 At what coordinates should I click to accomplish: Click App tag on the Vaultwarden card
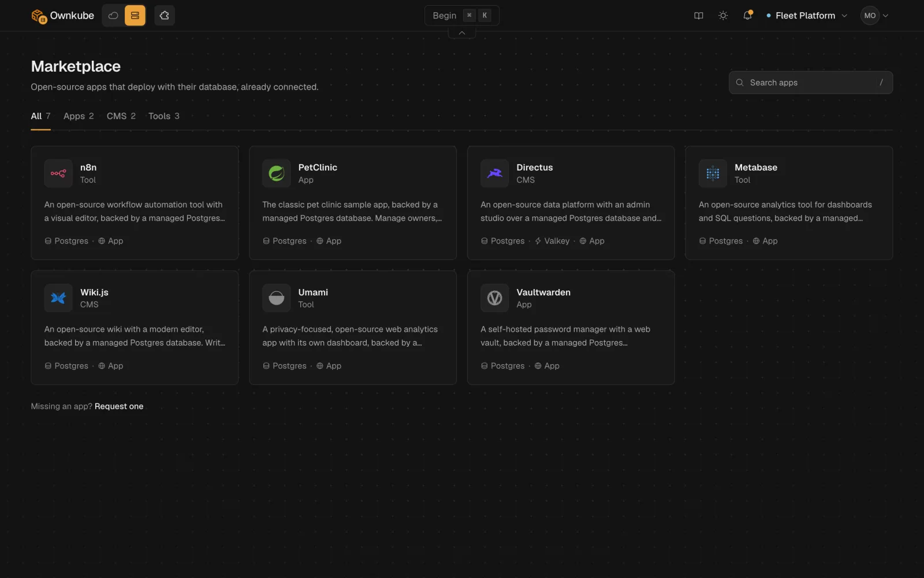tap(547, 366)
